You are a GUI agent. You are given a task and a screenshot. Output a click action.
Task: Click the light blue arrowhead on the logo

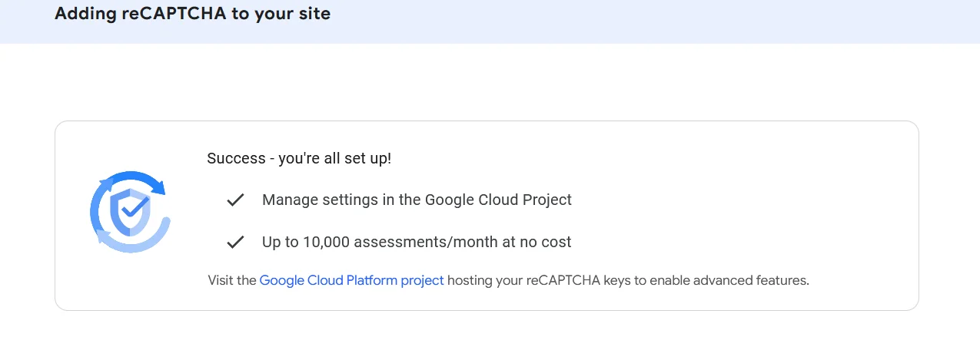coord(102,236)
